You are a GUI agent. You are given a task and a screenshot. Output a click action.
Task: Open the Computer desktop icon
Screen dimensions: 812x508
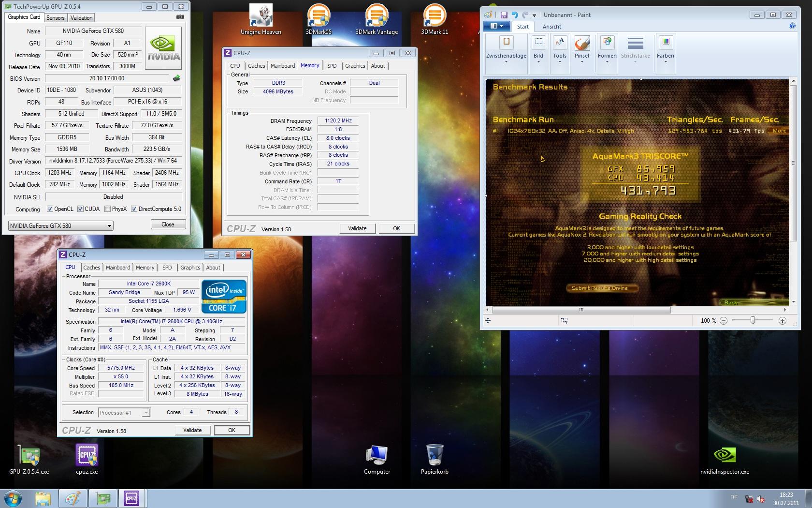(377, 459)
